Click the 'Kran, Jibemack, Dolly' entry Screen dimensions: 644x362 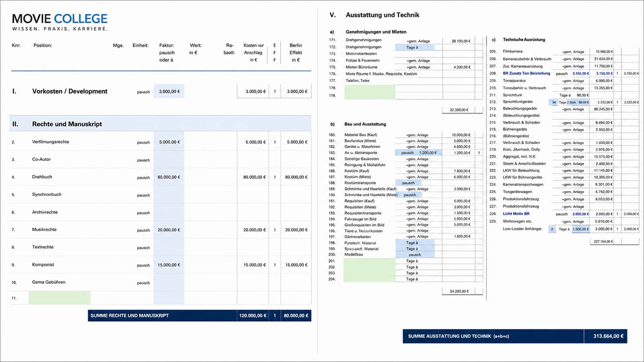pyautogui.click(x=521, y=149)
